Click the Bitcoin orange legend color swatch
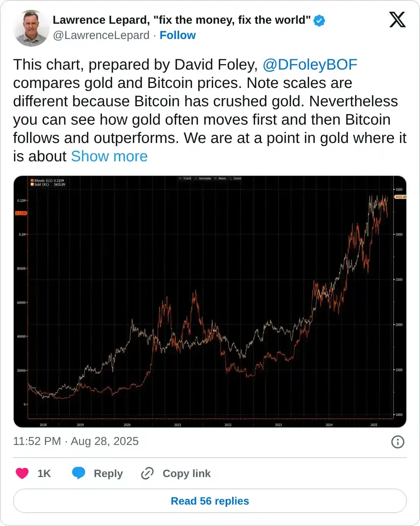 pyautogui.click(x=32, y=180)
